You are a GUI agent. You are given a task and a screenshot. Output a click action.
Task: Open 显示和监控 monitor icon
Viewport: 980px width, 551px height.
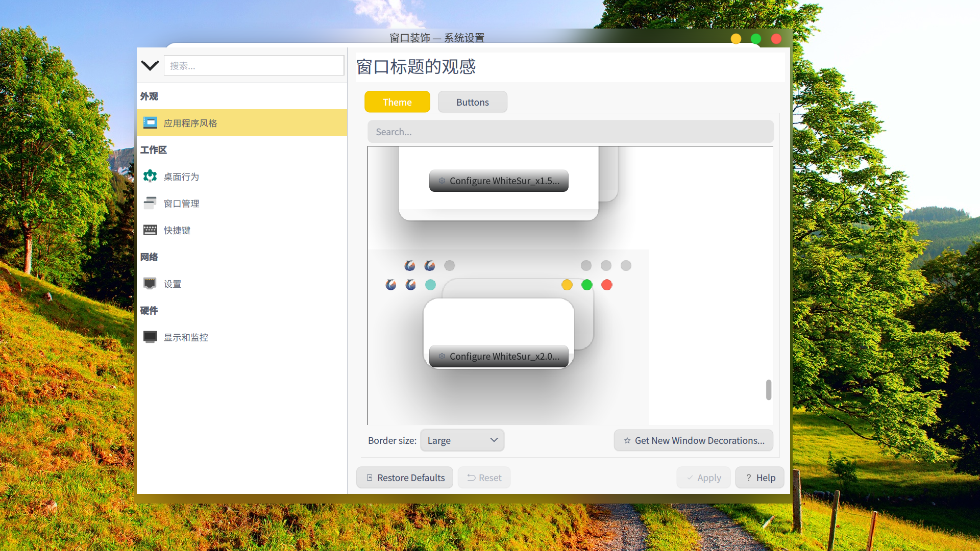click(150, 337)
